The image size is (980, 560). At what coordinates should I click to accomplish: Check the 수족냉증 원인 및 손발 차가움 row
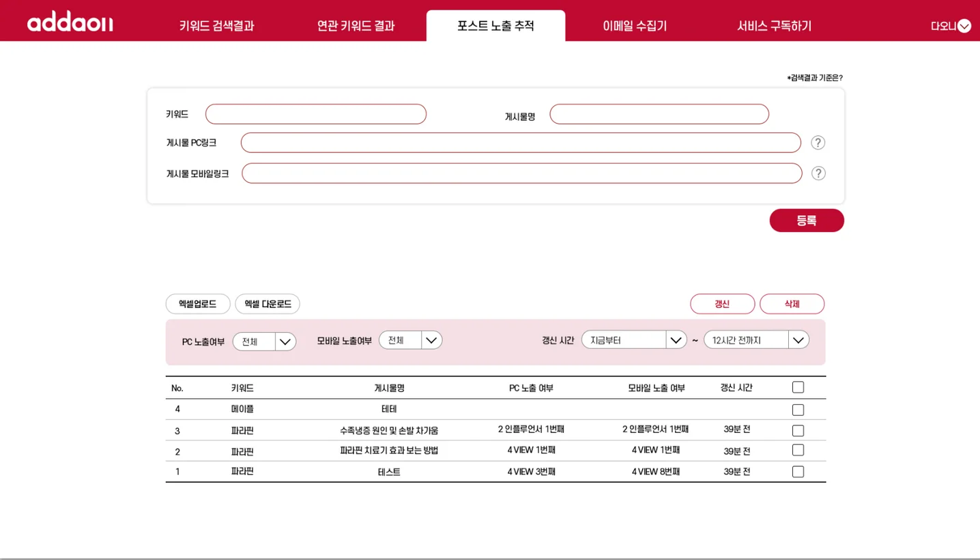798,430
